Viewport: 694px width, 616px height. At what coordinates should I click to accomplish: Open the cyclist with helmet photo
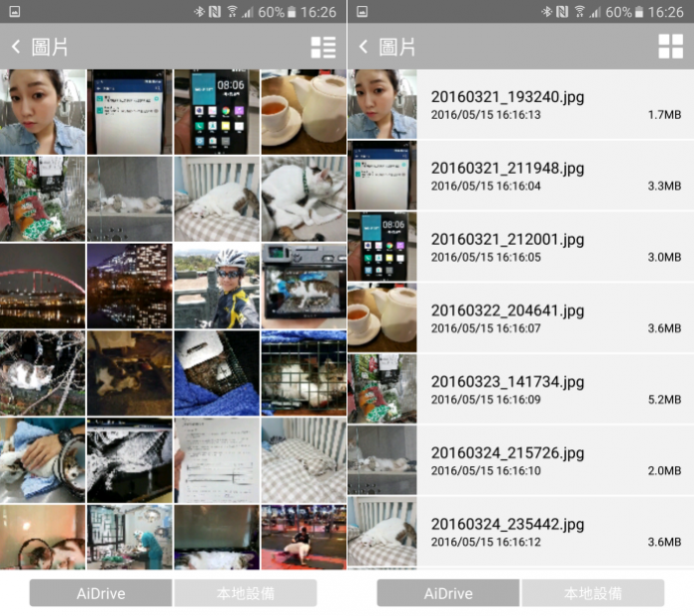pyautogui.click(x=217, y=286)
